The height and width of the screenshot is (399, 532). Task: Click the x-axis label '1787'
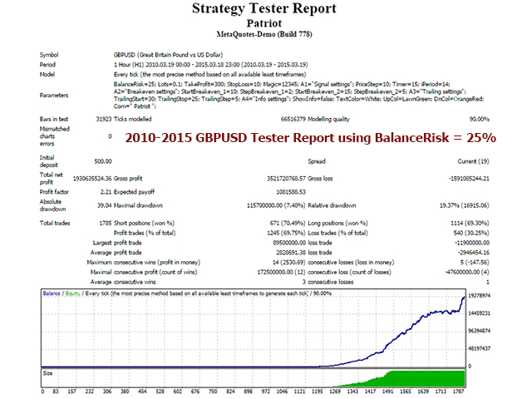point(458,392)
